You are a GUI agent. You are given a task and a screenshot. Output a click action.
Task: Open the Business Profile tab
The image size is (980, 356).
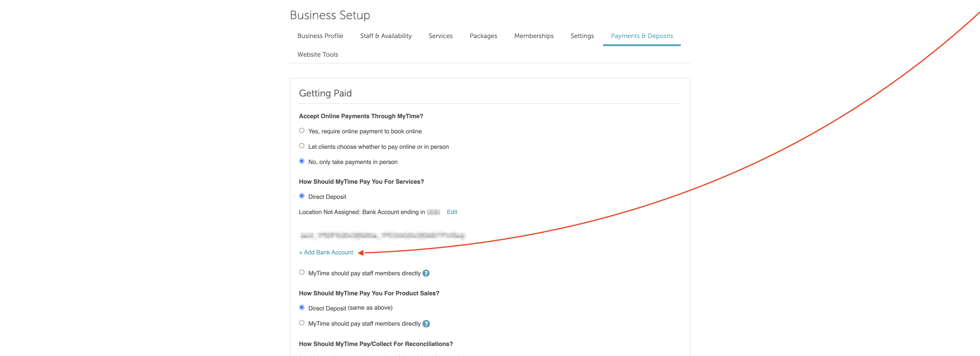[x=320, y=36]
